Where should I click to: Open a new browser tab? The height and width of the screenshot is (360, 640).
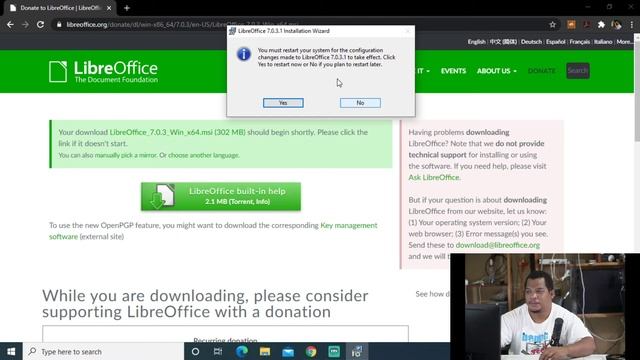click(127, 8)
